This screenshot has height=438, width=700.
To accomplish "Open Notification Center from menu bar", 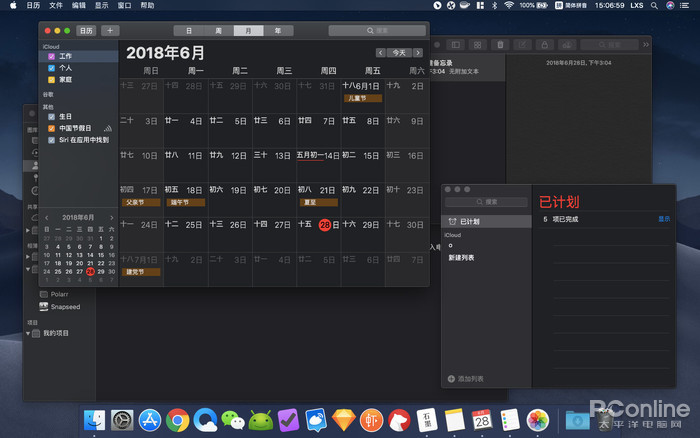I will (684, 5).
